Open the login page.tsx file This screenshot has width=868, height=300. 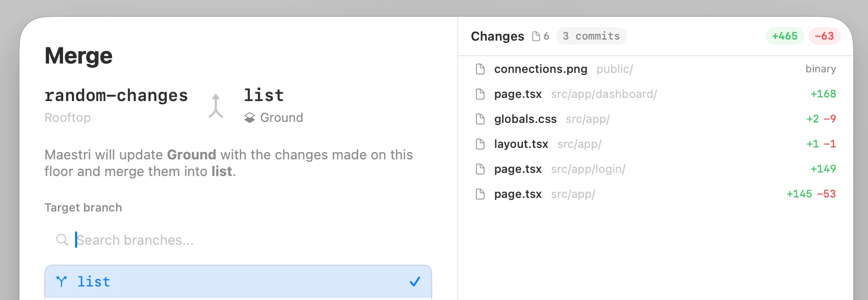point(518,169)
